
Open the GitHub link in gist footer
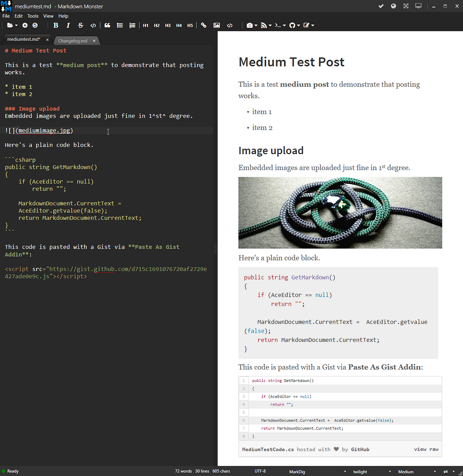click(360, 449)
